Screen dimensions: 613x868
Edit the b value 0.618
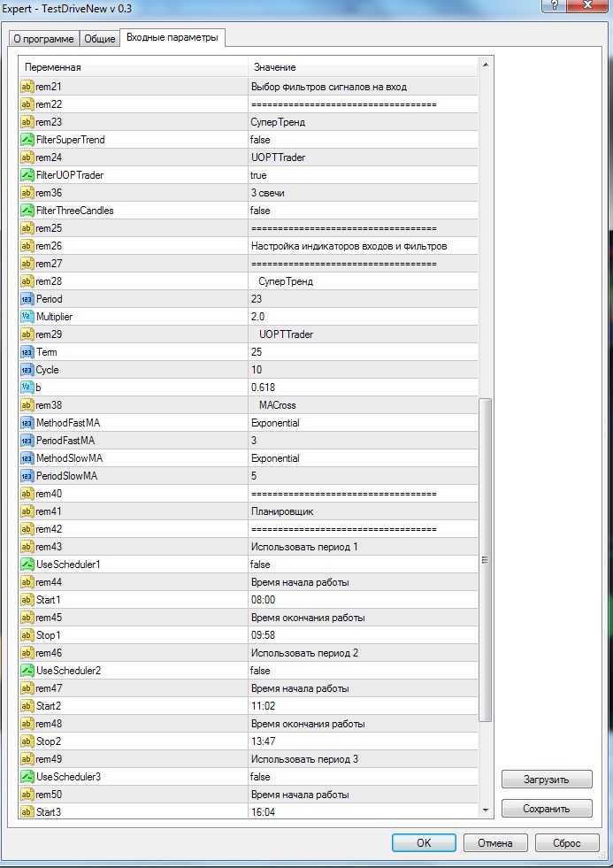click(363, 388)
